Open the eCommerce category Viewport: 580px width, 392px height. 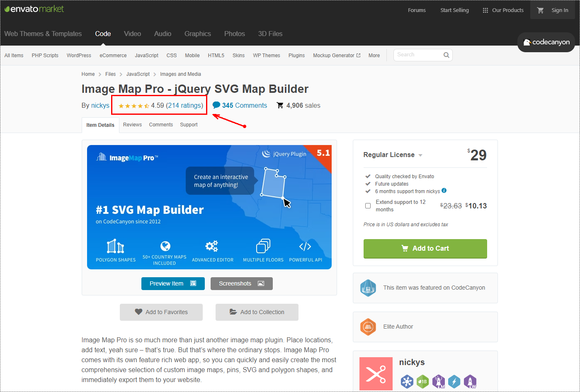point(113,56)
